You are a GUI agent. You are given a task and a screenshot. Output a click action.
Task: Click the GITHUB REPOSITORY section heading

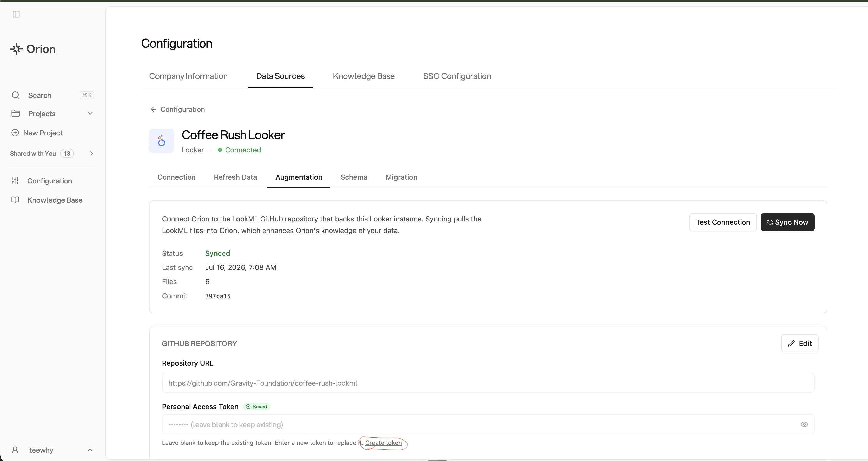coord(200,344)
